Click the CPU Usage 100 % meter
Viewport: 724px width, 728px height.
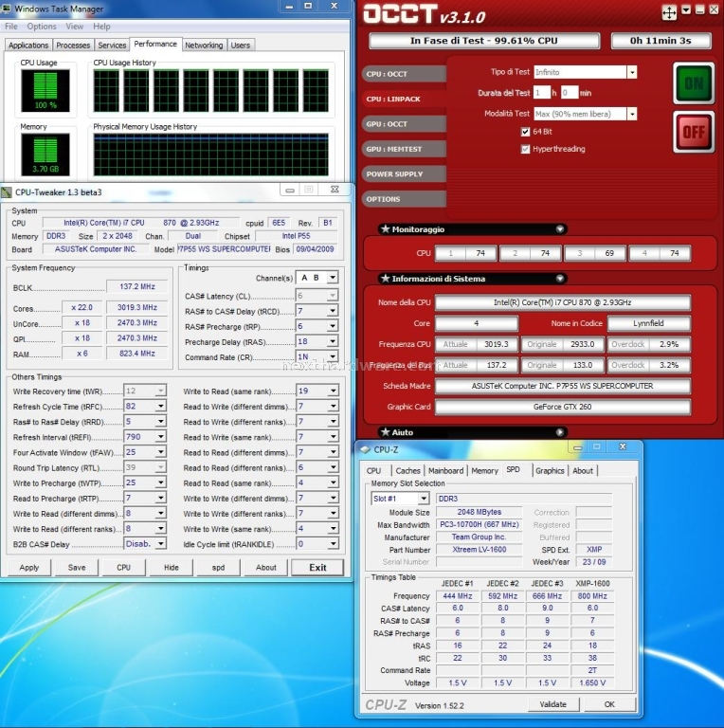(x=45, y=91)
